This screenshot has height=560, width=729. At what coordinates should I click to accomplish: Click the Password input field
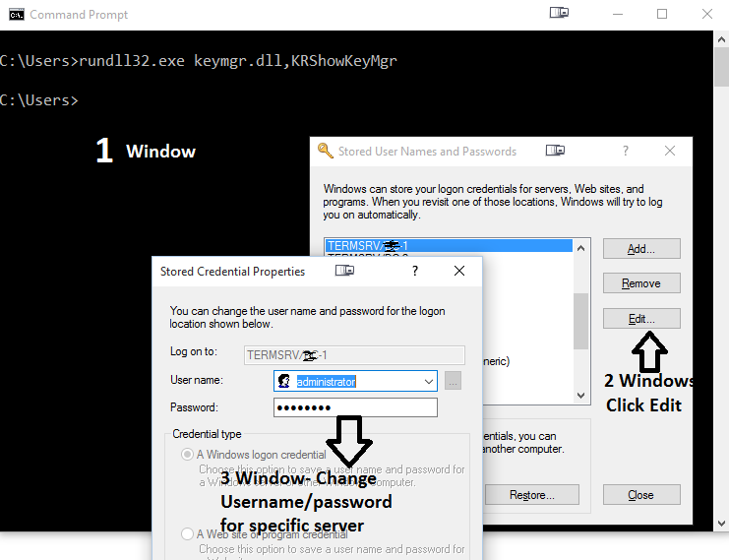point(355,407)
